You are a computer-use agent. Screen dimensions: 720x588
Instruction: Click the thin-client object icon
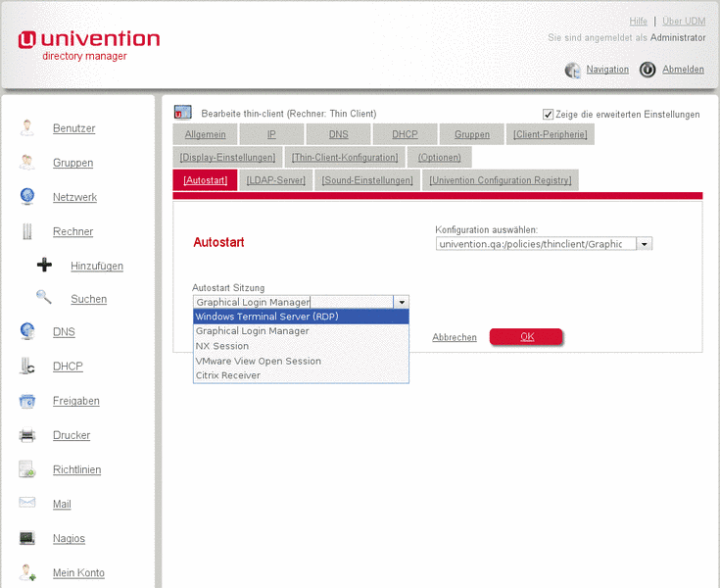tap(183, 112)
